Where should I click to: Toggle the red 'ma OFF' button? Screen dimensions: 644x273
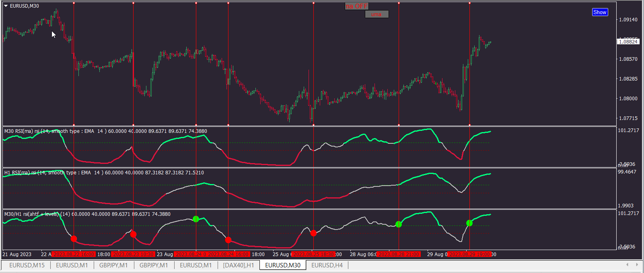coord(356,6)
